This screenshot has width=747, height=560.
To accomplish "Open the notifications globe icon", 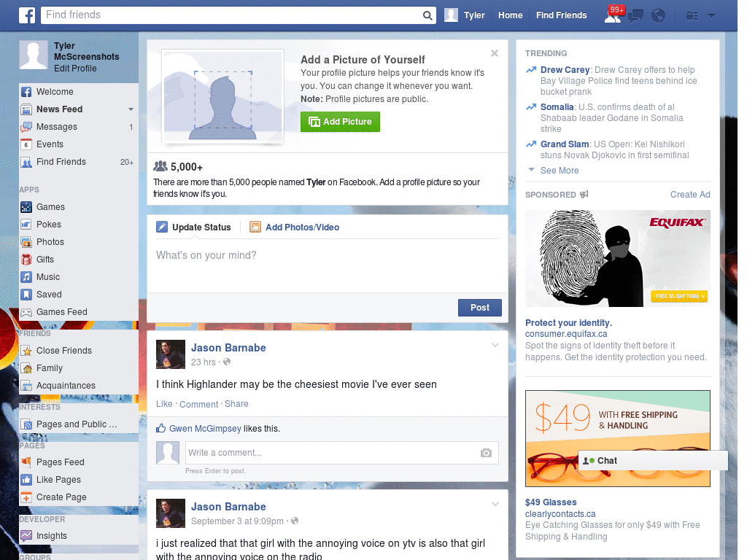I will tap(659, 16).
